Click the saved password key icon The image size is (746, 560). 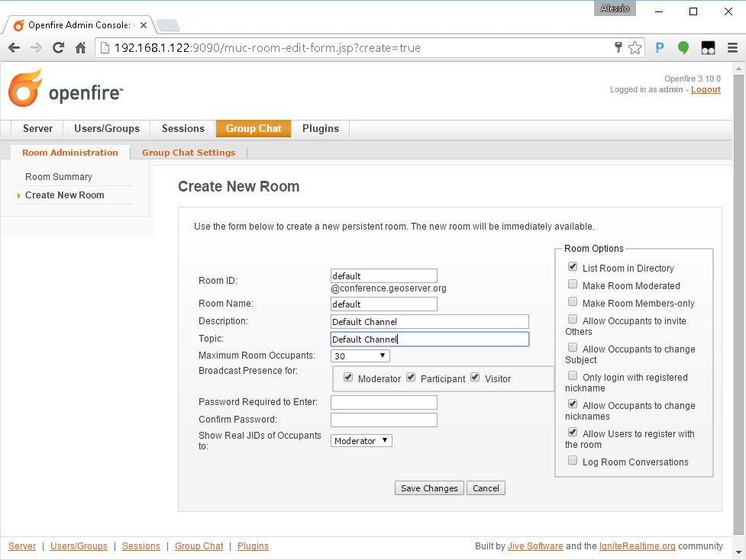pyautogui.click(x=618, y=48)
